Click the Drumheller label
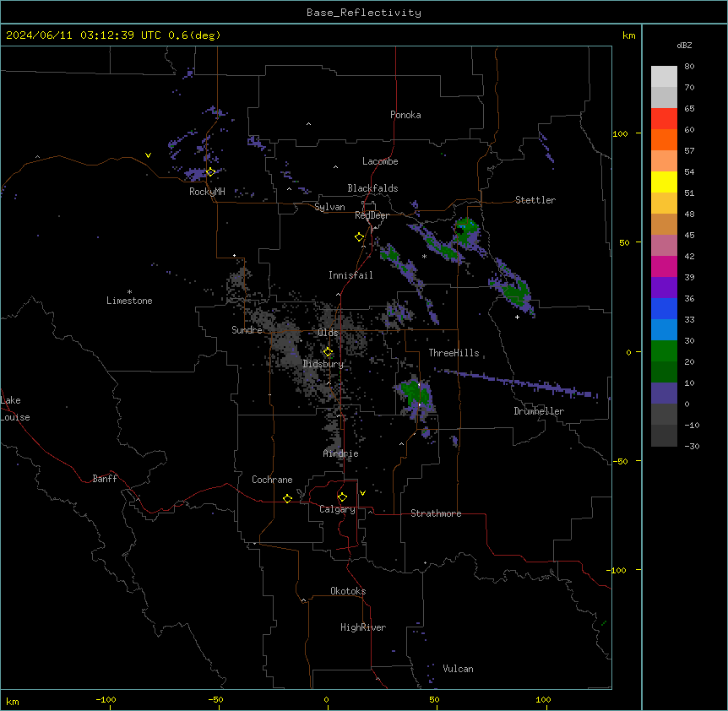 click(x=539, y=411)
